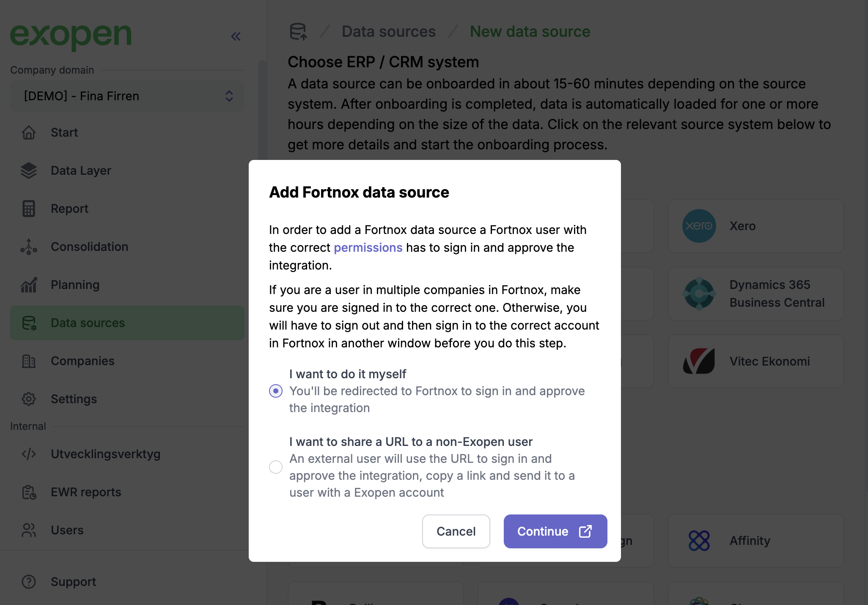
Task: Click the data source breadcrumb icon
Action: click(x=298, y=32)
